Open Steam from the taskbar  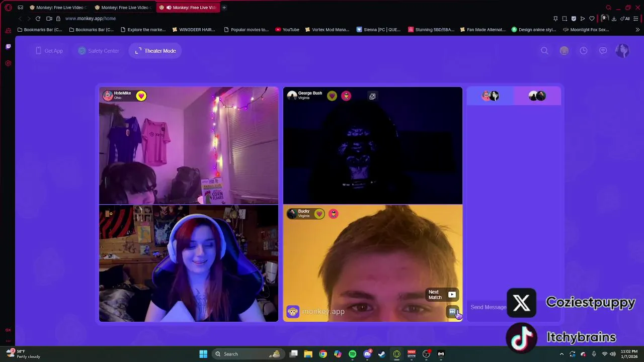[382, 354]
